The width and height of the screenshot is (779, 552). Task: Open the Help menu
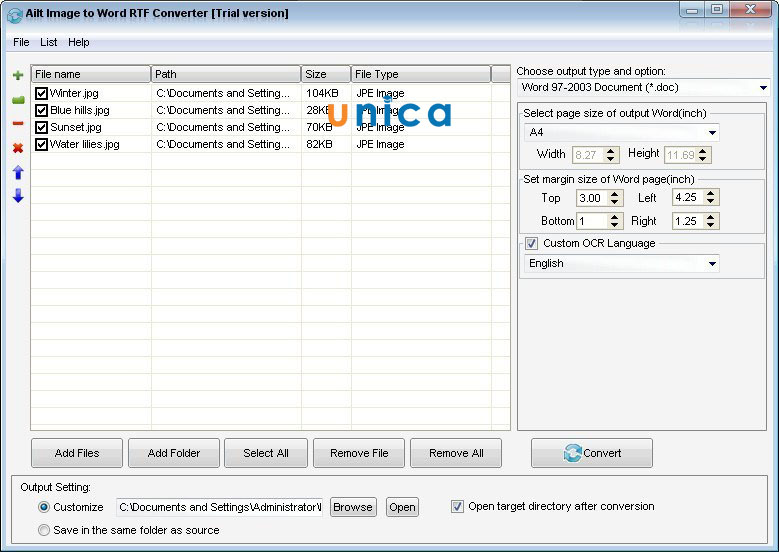coord(78,42)
